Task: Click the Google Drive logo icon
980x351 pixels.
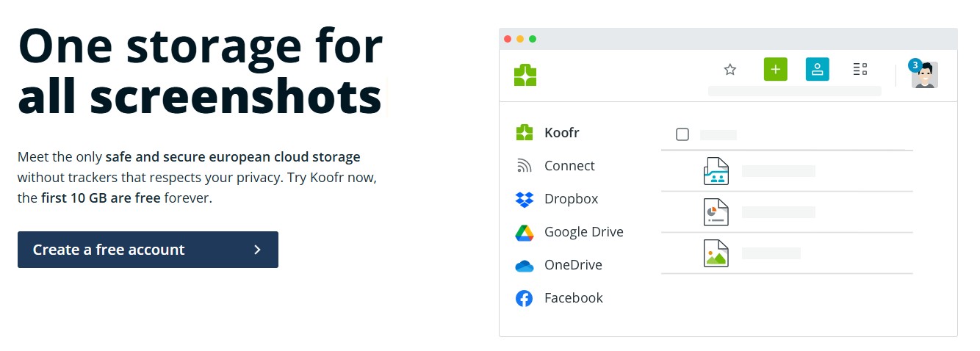Action: tap(524, 233)
